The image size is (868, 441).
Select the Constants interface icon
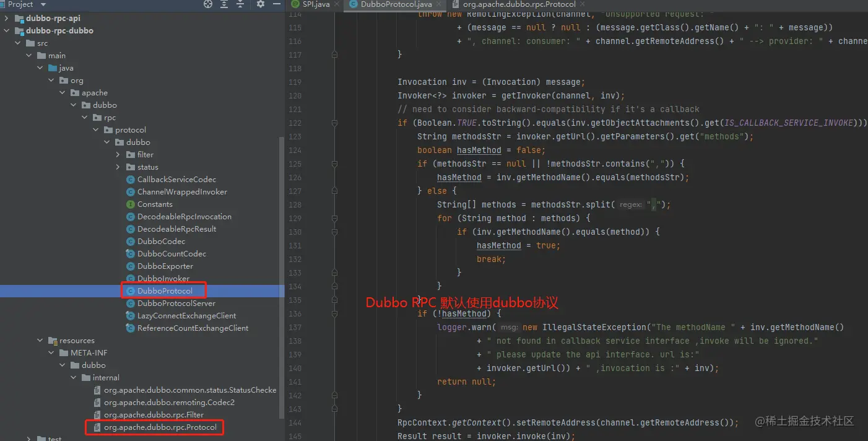[131, 204]
